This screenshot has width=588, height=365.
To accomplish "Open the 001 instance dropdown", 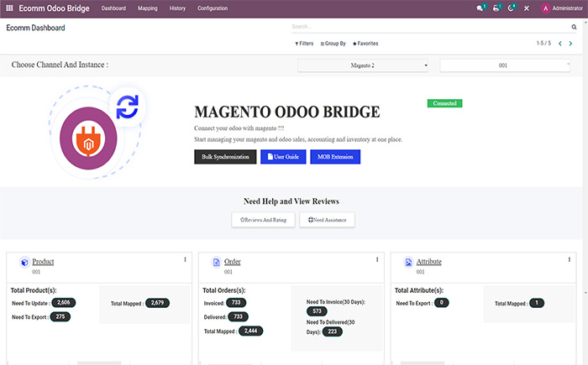I will point(505,65).
